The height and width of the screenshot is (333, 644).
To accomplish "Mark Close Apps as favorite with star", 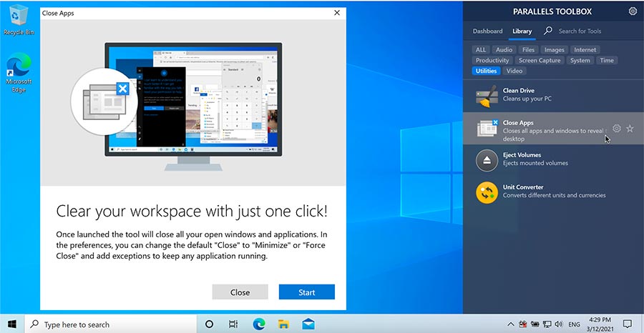I will (630, 129).
